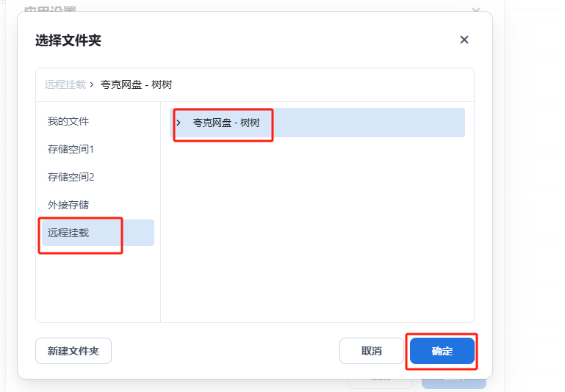Screen dimensions: 565x392
Task: Expand the 夸克网盘 - 树树 folder chevron
Action: pyautogui.click(x=179, y=123)
